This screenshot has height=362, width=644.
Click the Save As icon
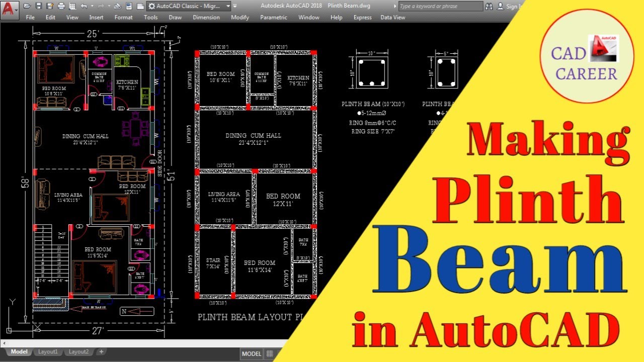50,6
